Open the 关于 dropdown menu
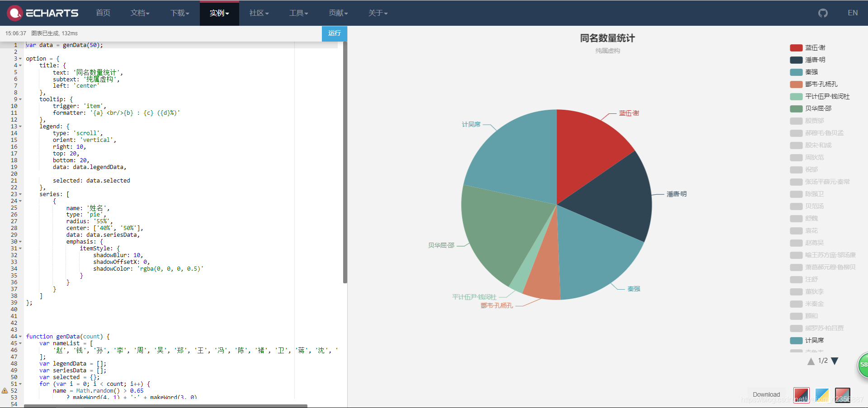The image size is (868, 408). 378,13
